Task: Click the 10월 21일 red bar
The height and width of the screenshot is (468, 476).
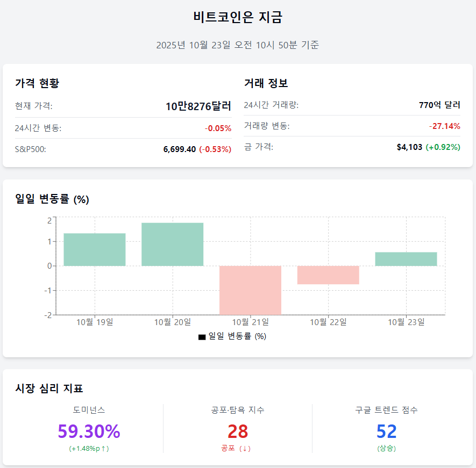Action: pos(250,290)
